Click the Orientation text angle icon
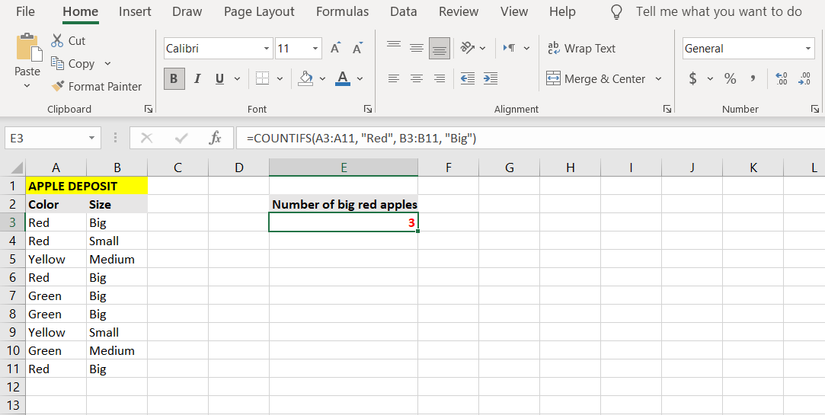Image resolution: width=825 pixels, height=415 pixels. (468, 48)
